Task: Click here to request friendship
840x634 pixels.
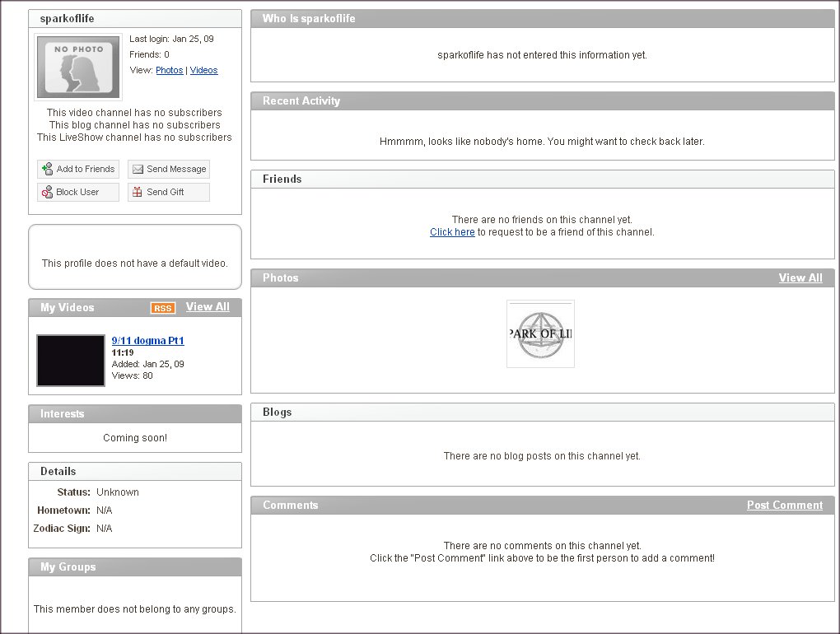Action: tap(452, 232)
